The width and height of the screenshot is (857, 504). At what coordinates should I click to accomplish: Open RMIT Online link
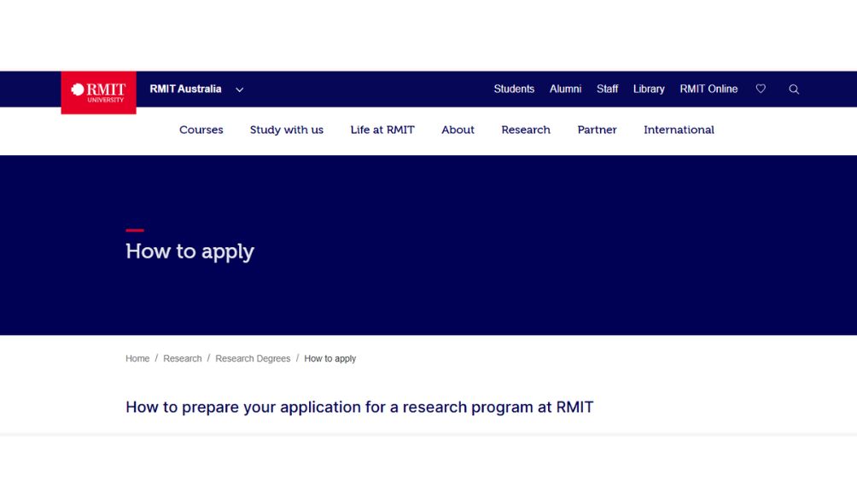[x=708, y=89]
